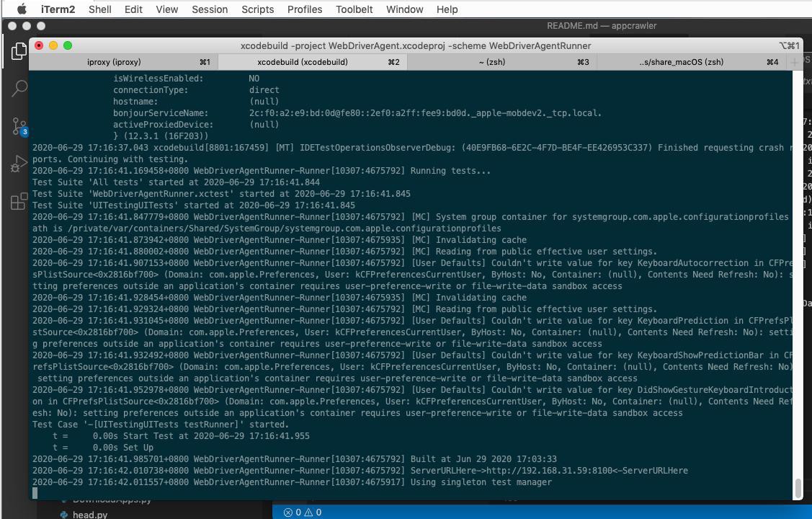
Task: Click the bonjourServiceName value text
Action: (x=425, y=113)
